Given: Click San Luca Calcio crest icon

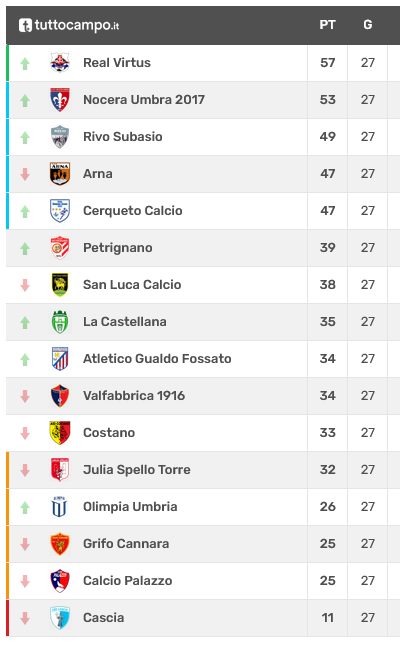Looking at the screenshot, I should coord(60,285).
